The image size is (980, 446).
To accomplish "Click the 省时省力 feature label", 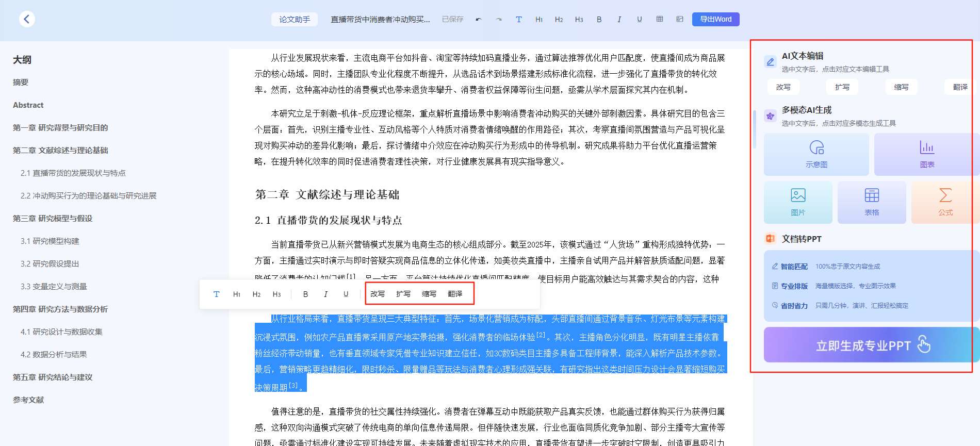I will pyautogui.click(x=794, y=305).
